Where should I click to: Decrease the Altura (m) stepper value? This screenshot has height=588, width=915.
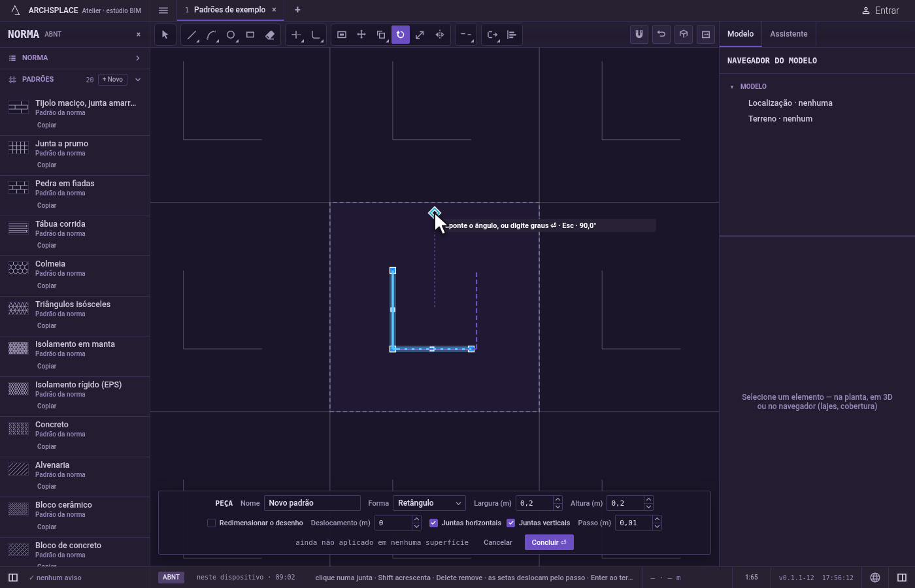(x=648, y=507)
